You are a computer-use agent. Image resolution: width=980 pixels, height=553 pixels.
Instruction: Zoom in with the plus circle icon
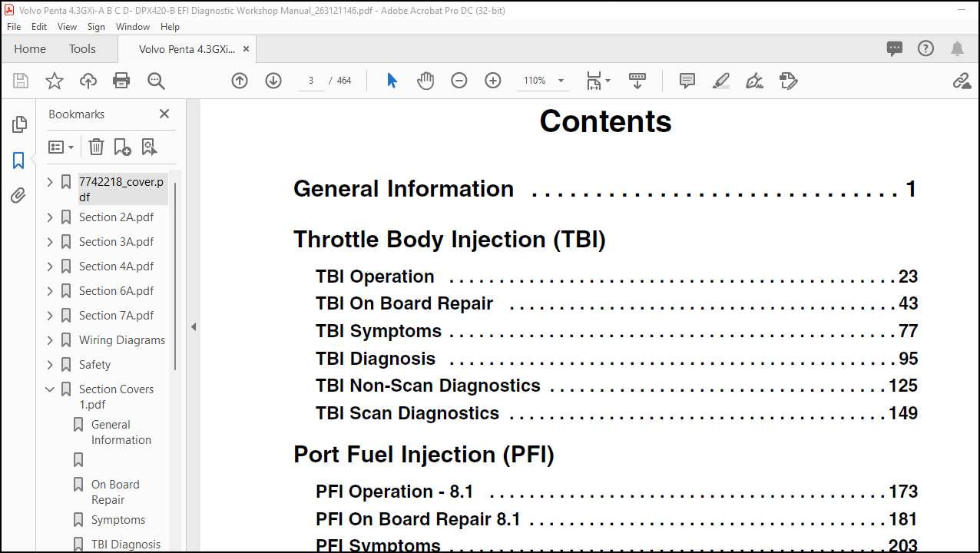493,81
